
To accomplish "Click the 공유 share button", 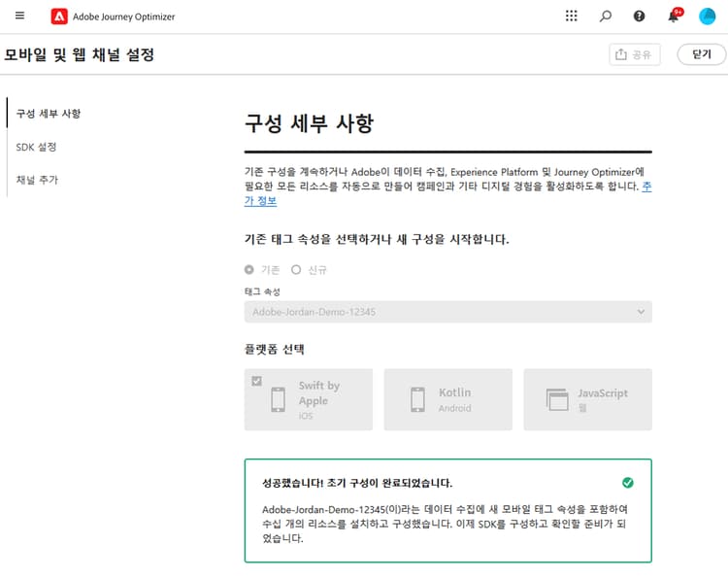I will (634, 54).
